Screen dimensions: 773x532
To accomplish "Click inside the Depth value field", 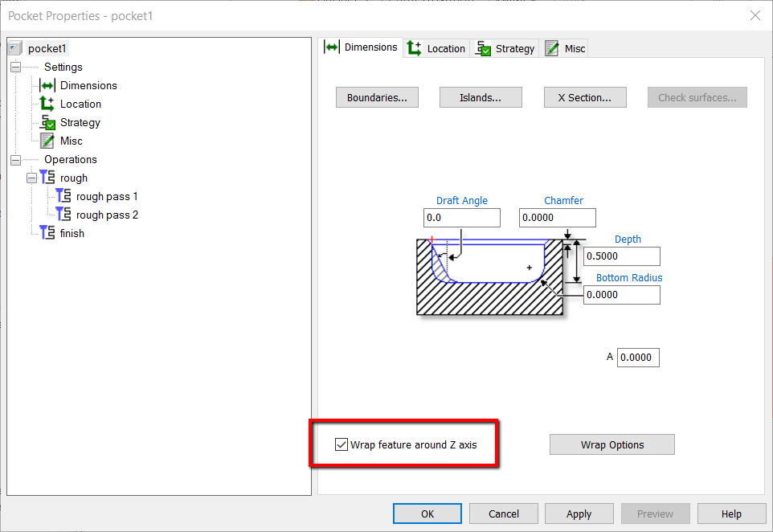I will point(621,256).
